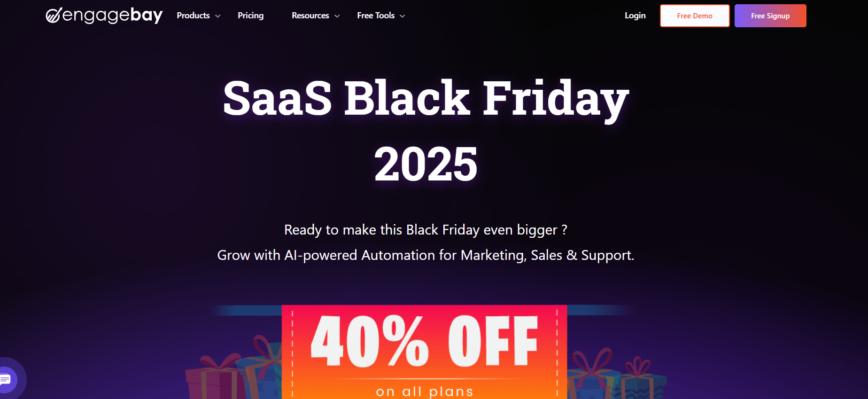Go to the Pricing page
Screen dimensions: 868x399
250,16
